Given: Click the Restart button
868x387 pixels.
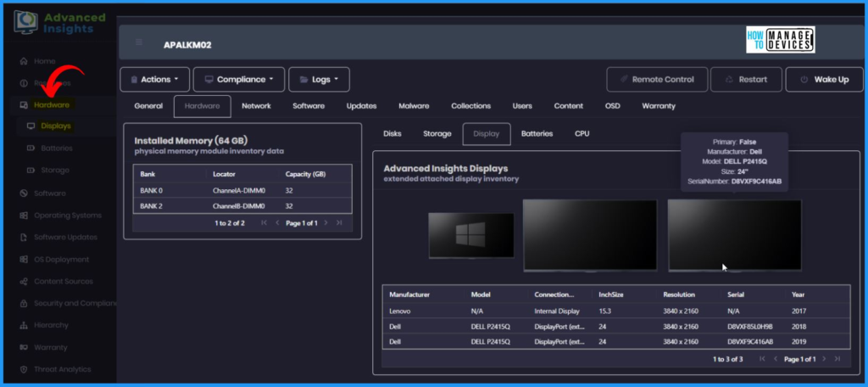Looking at the screenshot, I should click(x=746, y=79).
